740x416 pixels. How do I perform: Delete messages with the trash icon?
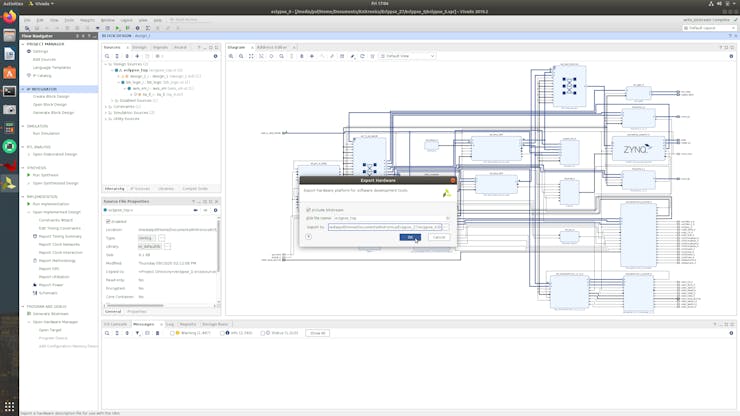[x=158, y=333]
